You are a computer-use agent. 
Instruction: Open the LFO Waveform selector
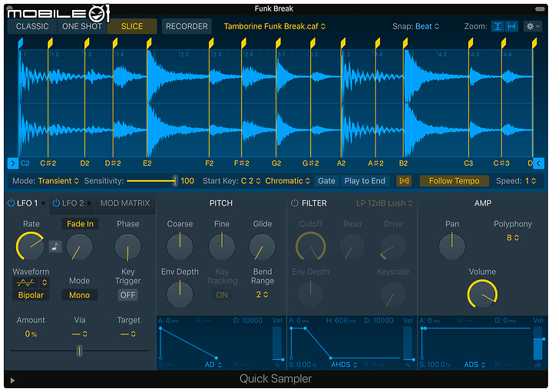31,282
